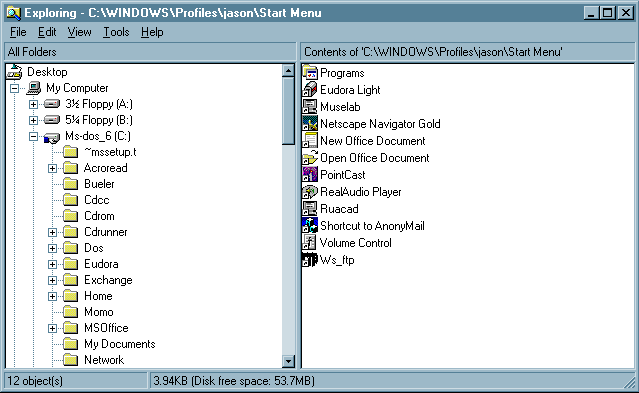Select the Netscape Navigator Gold icon
This screenshot has height=393, width=639.
(310, 124)
